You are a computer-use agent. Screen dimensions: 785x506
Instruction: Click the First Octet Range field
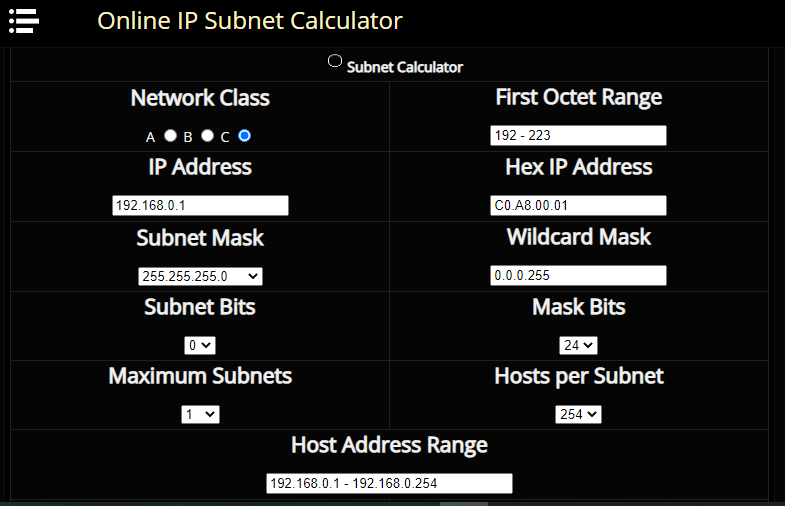[x=578, y=136]
